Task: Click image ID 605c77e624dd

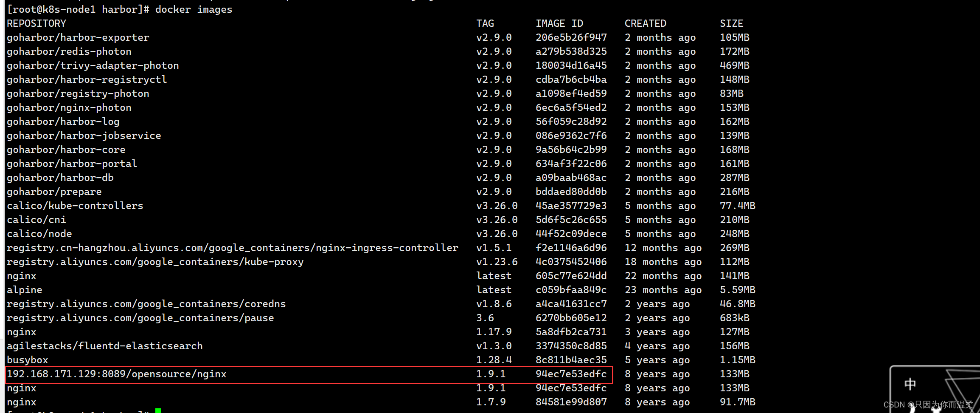Action: pos(571,276)
